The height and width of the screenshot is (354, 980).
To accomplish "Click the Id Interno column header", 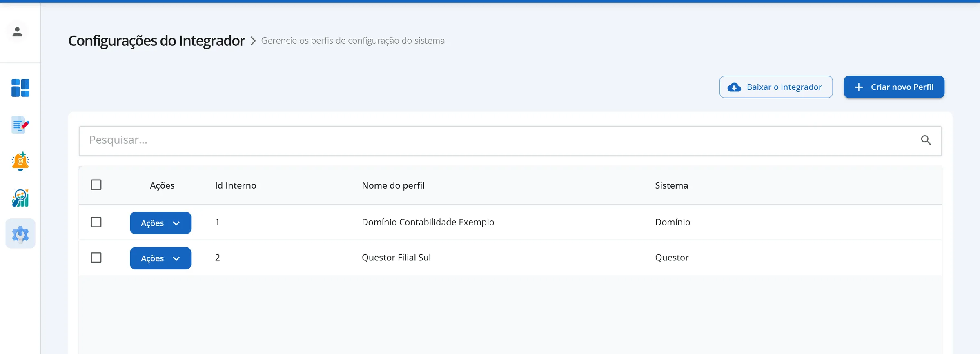I will point(236,185).
